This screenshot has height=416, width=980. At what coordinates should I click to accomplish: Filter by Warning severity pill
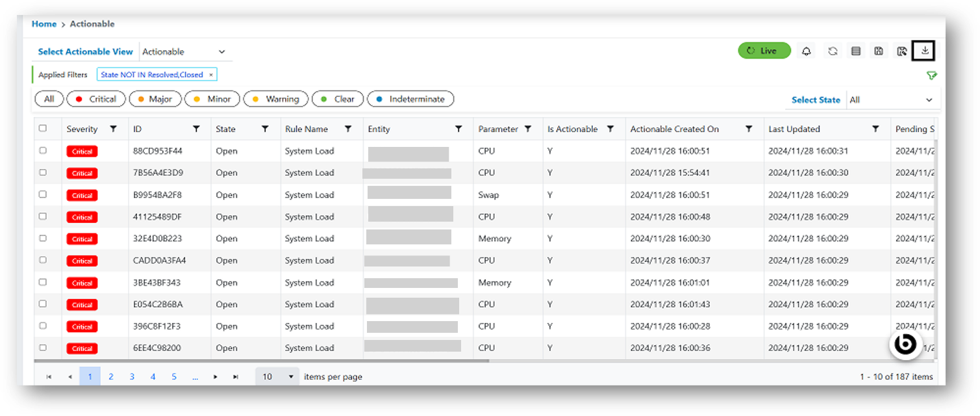(x=276, y=99)
